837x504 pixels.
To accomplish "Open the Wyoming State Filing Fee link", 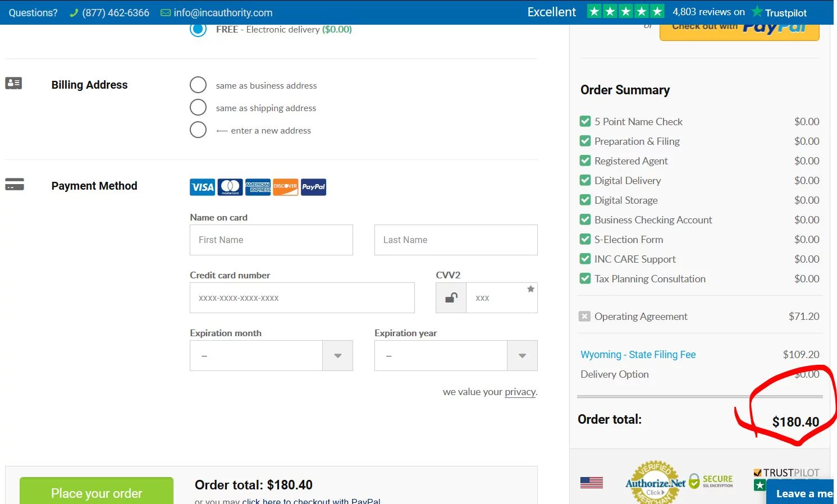I will point(638,355).
